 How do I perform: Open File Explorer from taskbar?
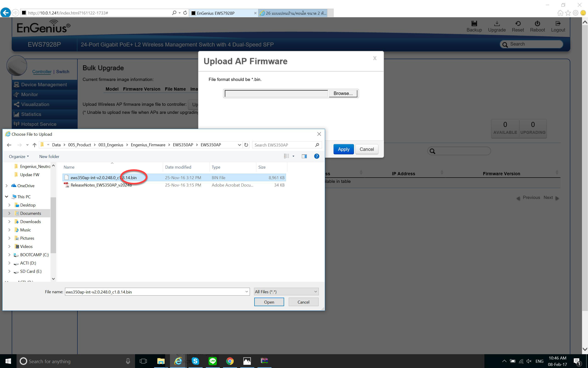(x=161, y=361)
